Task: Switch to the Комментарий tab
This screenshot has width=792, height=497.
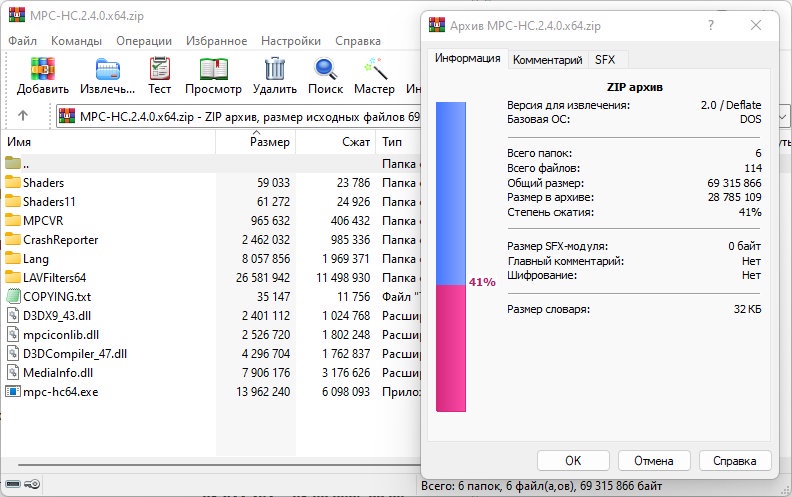Action: 548,60
